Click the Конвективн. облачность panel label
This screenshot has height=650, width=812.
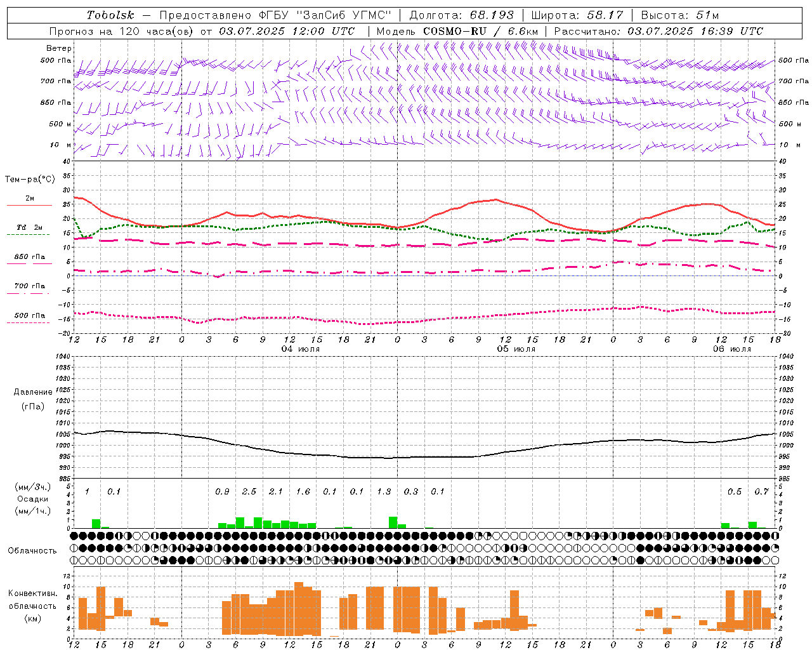[32, 600]
